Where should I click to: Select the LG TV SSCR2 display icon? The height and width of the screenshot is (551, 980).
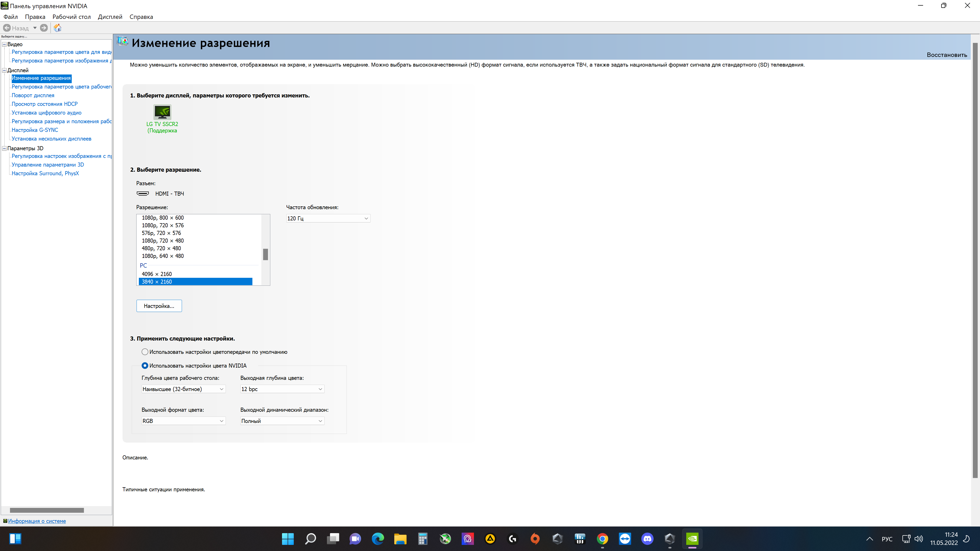(x=162, y=112)
